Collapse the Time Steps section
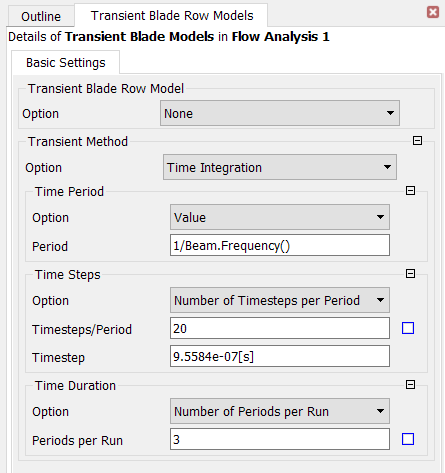Screen dimensions: 445x473 (410, 274)
